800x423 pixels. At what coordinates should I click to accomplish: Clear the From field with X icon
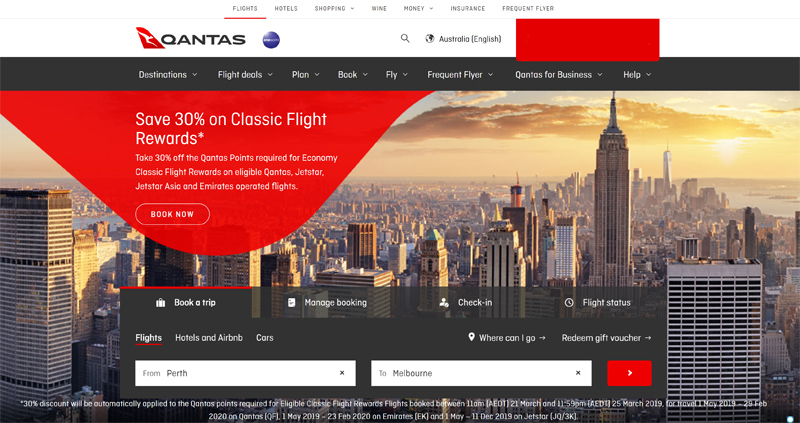pyautogui.click(x=342, y=373)
